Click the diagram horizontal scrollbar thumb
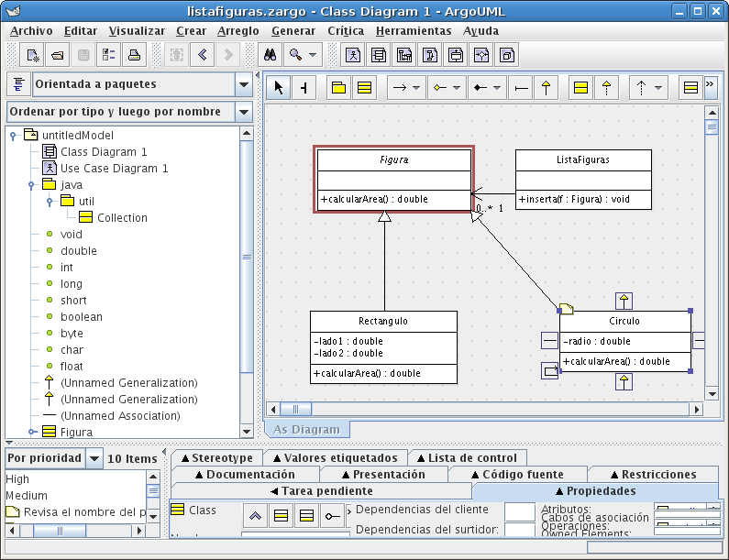 click(x=295, y=410)
